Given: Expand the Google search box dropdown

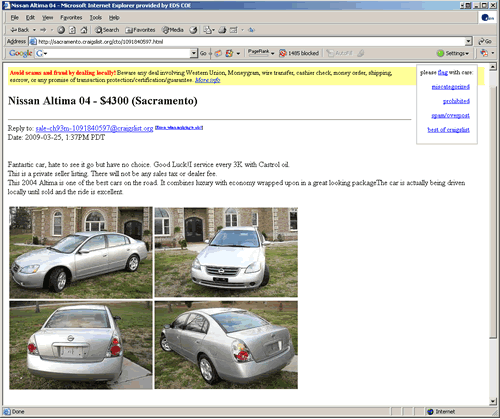Looking at the screenshot, I should [193, 53].
